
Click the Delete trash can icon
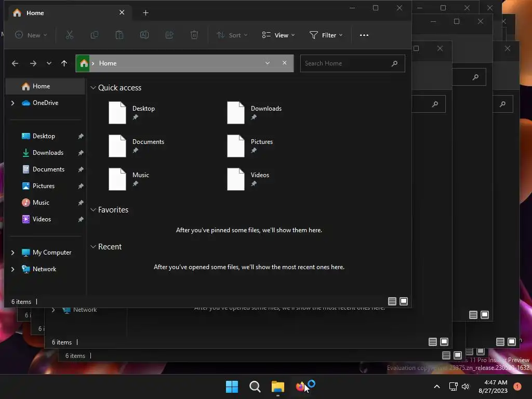194,35
